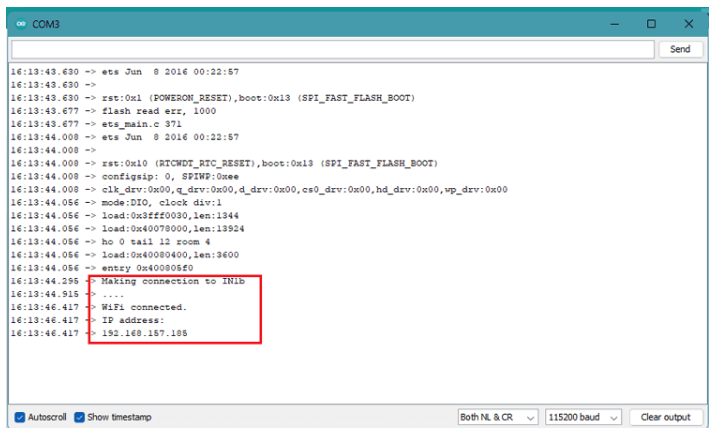Select the entry 0x400805f0 log line
Image resolution: width=715 pixels, height=436 pixels.
point(147,268)
